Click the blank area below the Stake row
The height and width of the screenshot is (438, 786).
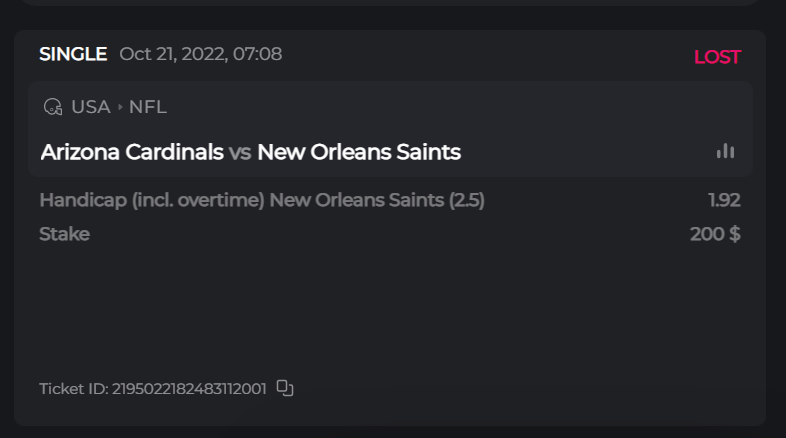(390, 305)
